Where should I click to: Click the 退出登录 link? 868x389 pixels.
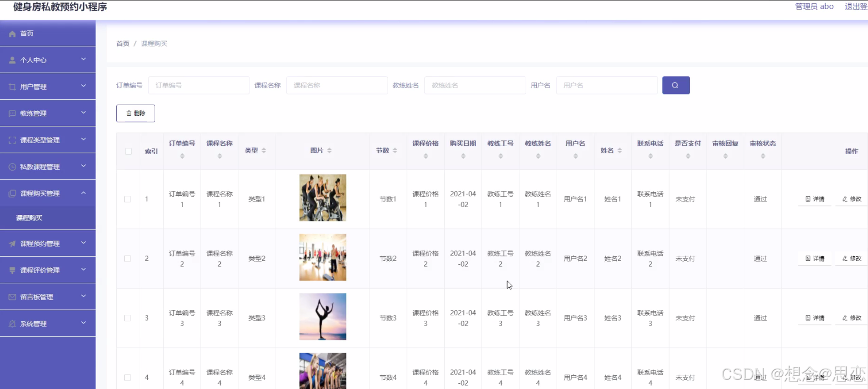(856, 6)
